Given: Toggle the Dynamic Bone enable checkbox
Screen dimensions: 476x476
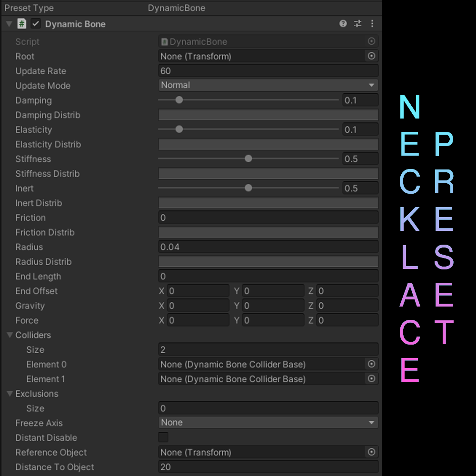Looking at the screenshot, I should tap(35, 23).
